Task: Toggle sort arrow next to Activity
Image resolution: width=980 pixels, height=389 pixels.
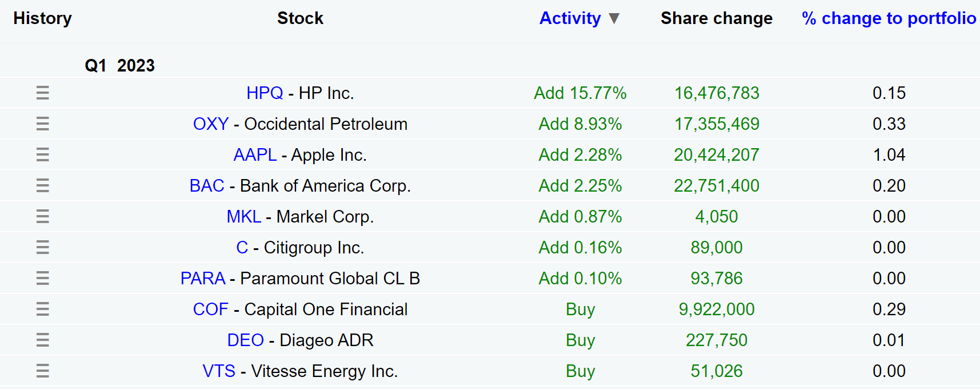Action: [614, 18]
